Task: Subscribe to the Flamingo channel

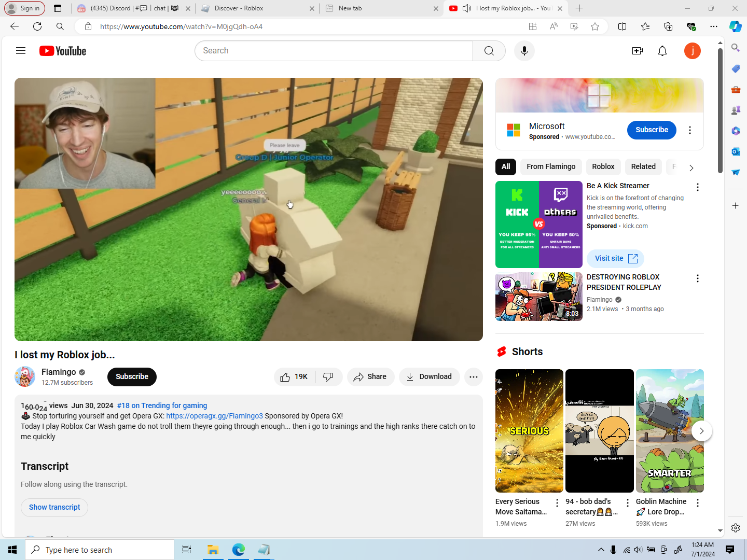Action: pyautogui.click(x=132, y=377)
